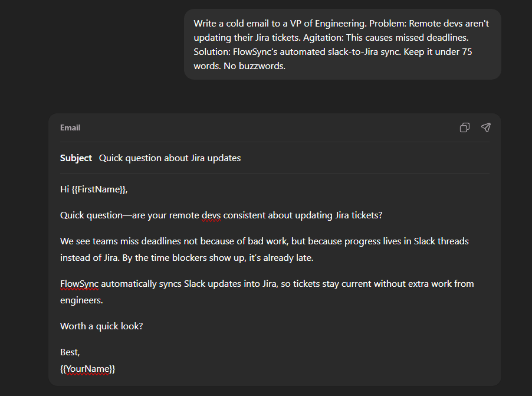Viewport: 532px width, 396px height.
Task: Click the sign-off word Best
Action: 67,351
